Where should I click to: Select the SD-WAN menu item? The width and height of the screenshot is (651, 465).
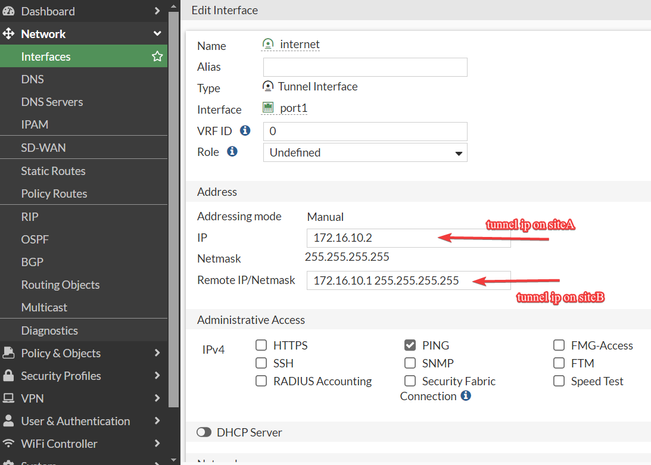pos(43,148)
